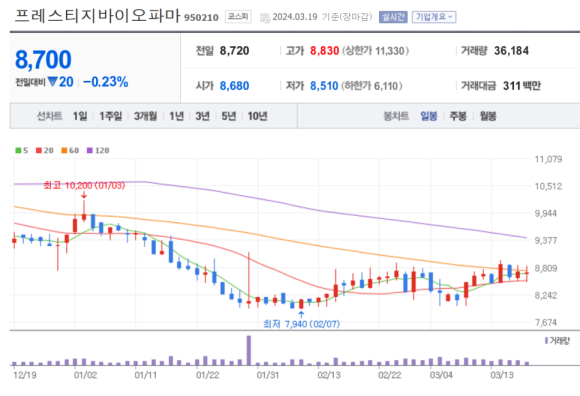Click the 최고 10,200 (01/03) chart annotation
This screenshot has height=396, width=580.
pyautogui.click(x=84, y=185)
